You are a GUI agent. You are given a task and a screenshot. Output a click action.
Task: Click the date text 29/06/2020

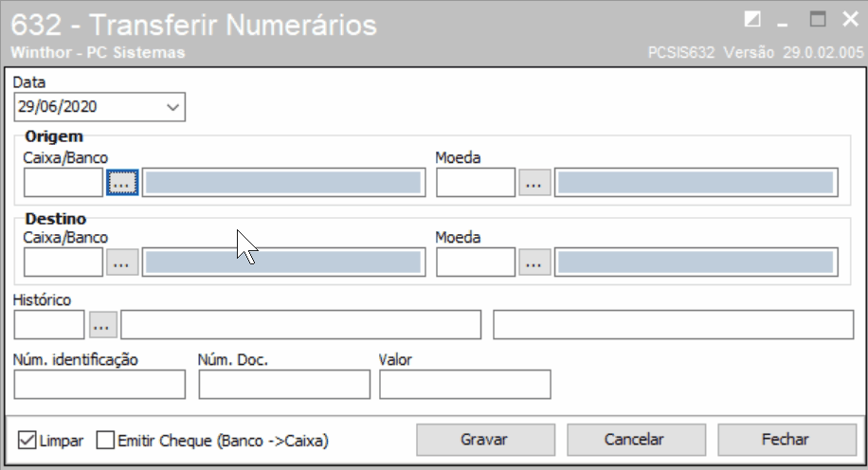57,106
